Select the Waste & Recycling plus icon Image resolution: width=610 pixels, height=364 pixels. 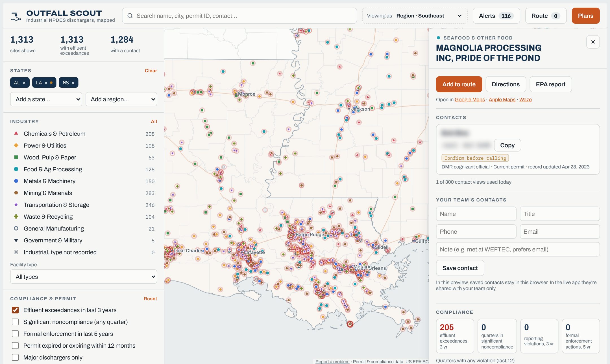tap(16, 216)
